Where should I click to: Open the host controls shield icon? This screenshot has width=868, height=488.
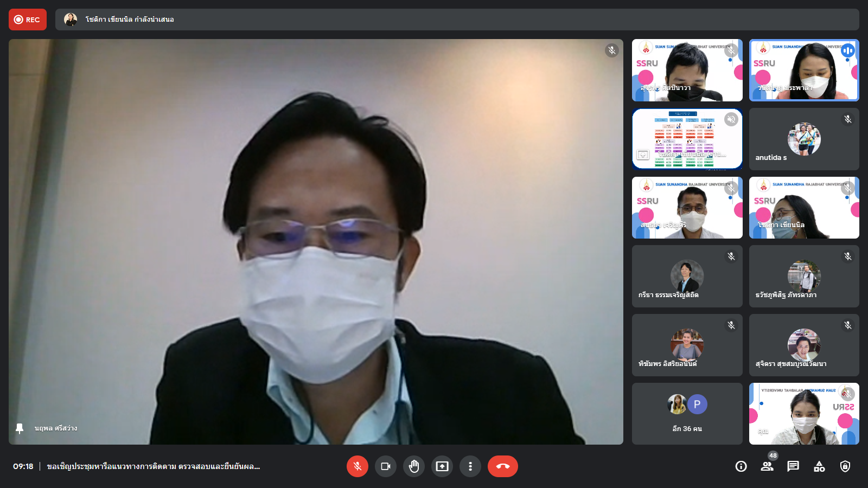845,466
